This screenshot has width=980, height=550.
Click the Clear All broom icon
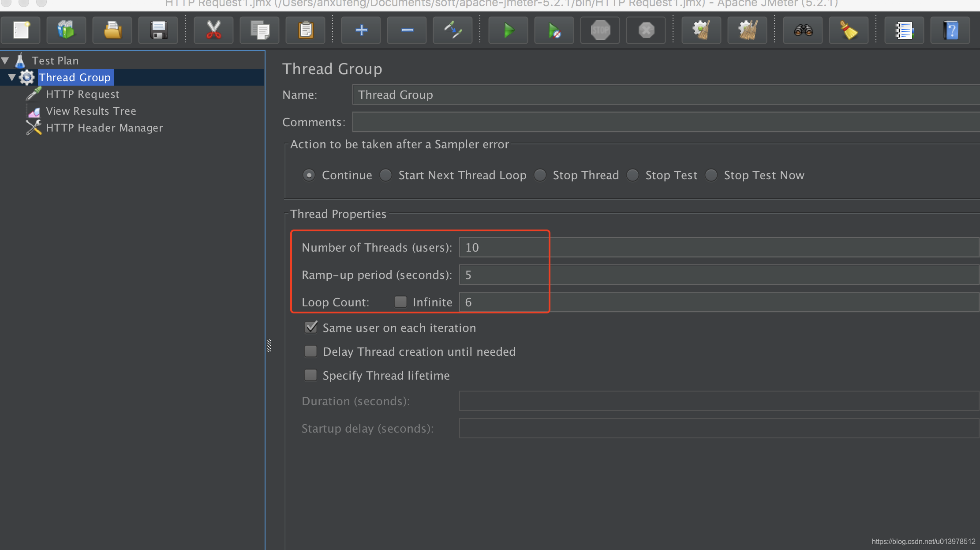tap(747, 30)
